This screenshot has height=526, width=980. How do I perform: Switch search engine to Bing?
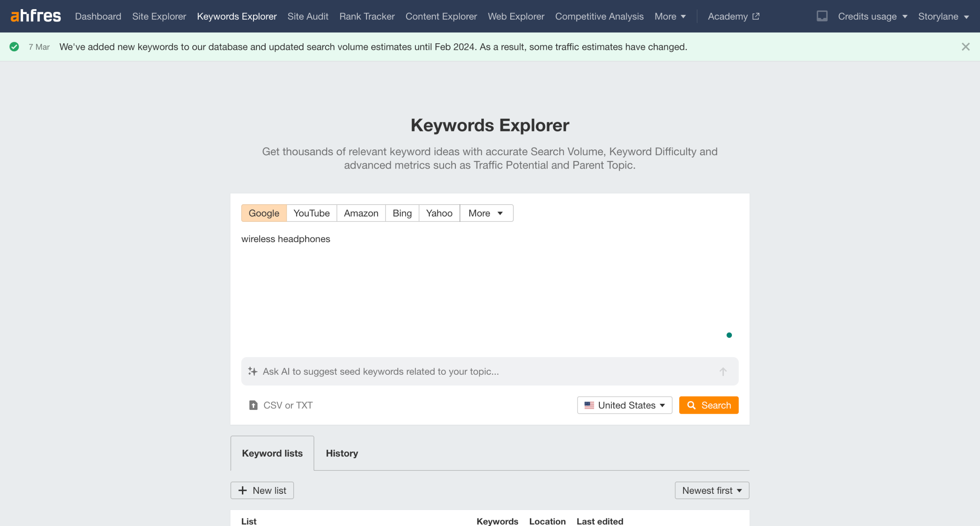[x=401, y=213]
